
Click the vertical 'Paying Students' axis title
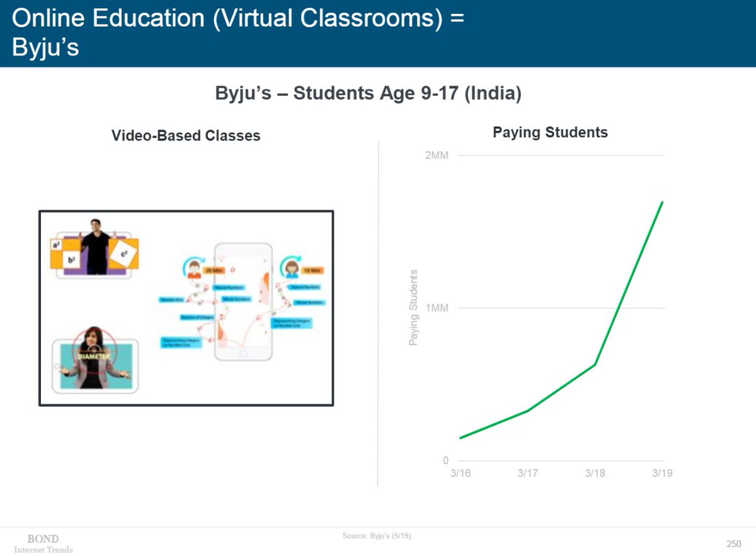pyautogui.click(x=413, y=307)
